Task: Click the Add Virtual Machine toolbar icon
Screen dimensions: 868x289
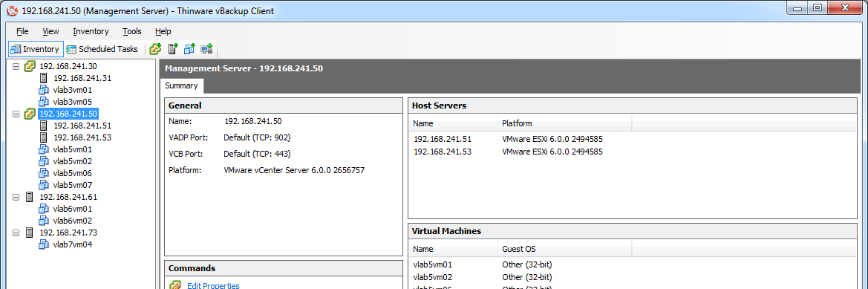Action: pyautogui.click(x=190, y=49)
